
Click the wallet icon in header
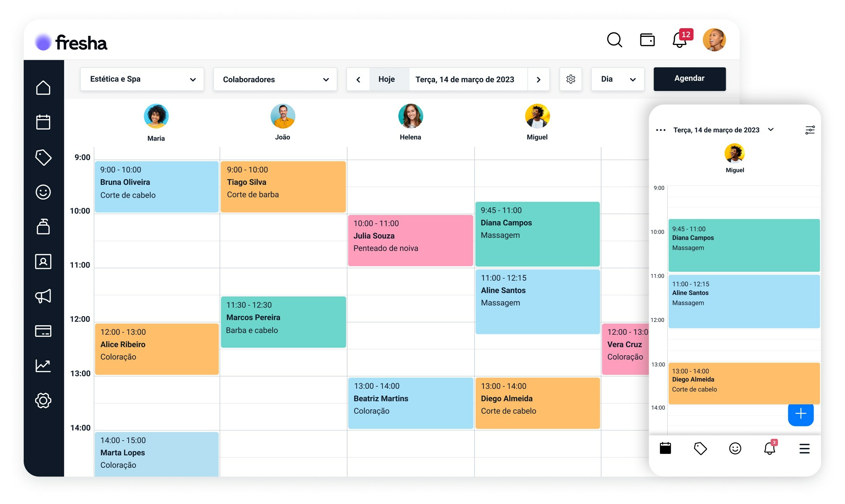[x=647, y=40]
